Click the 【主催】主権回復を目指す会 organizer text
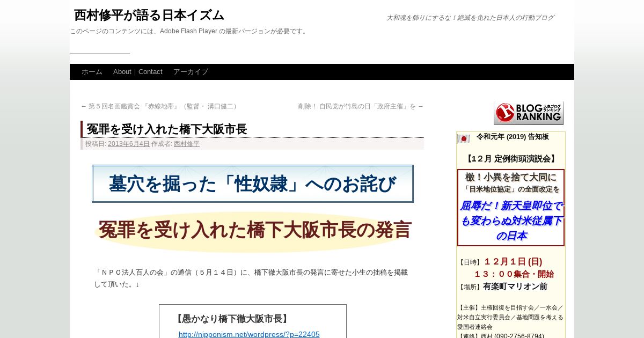 (510, 317)
